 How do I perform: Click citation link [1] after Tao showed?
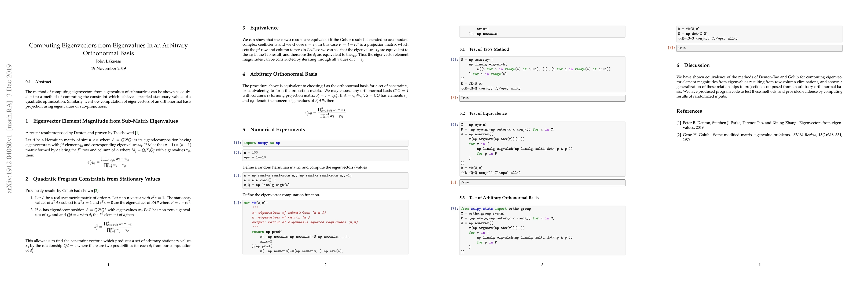137,133
